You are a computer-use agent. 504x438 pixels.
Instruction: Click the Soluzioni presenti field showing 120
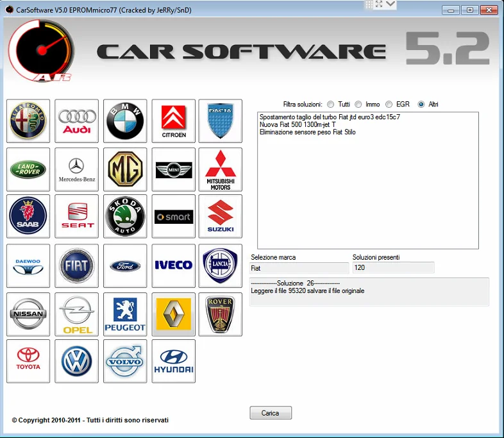pyautogui.click(x=394, y=267)
